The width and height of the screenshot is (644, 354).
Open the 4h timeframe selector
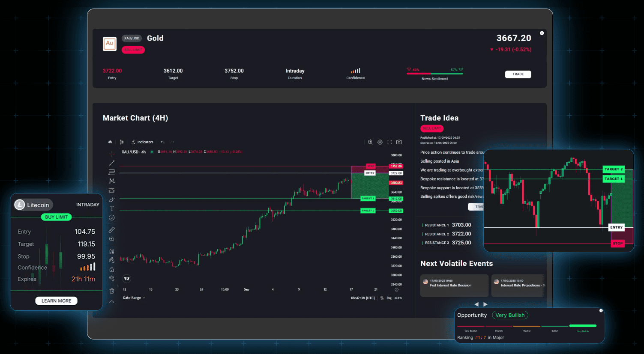tap(110, 142)
